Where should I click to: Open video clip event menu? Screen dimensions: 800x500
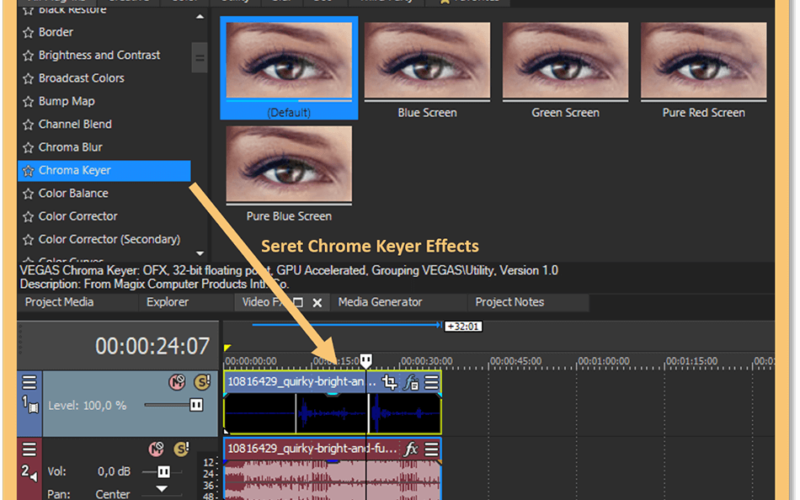click(x=431, y=382)
